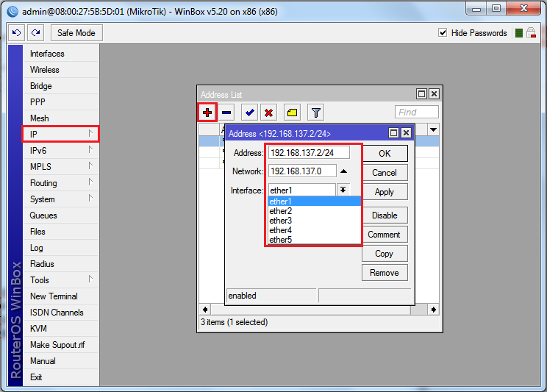Click the padlock icon near Hide Passwords
The image size is (547, 392).
coord(531,33)
